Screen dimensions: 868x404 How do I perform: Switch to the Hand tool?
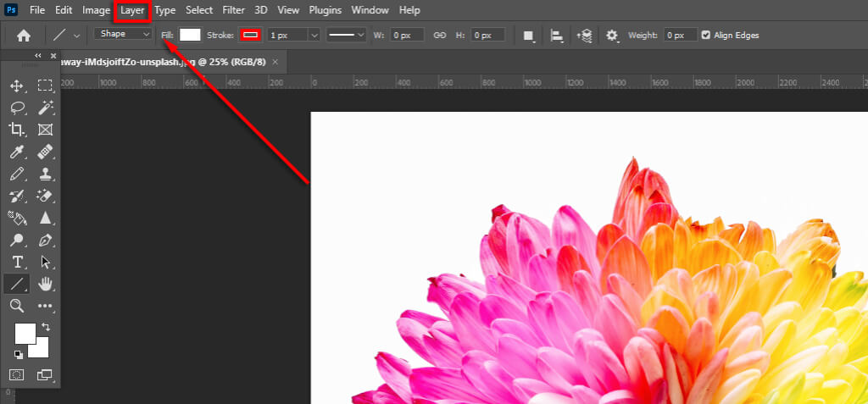tap(46, 284)
